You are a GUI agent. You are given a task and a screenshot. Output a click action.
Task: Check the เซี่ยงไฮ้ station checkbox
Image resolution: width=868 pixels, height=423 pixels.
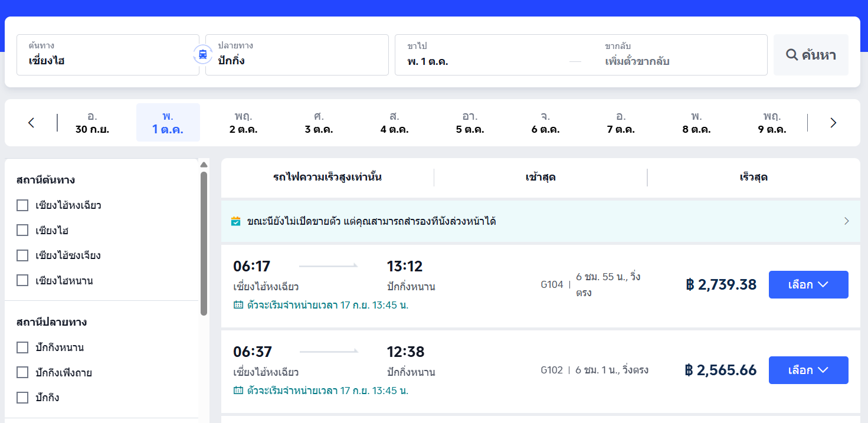click(x=22, y=230)
